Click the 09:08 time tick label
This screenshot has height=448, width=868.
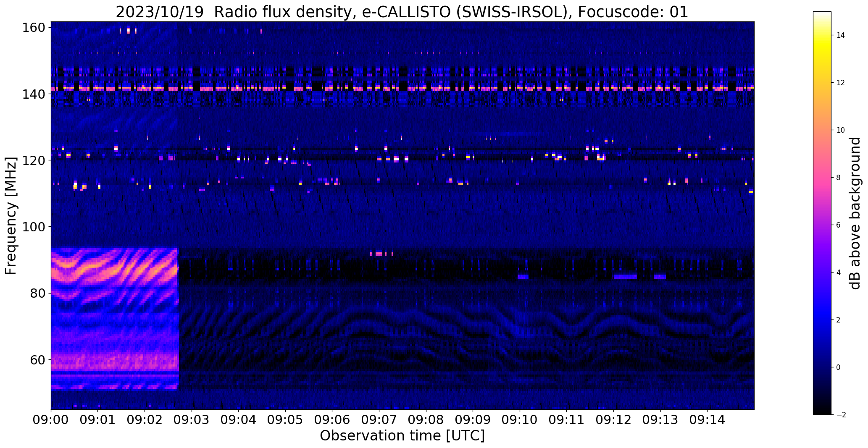pos(426,420)
